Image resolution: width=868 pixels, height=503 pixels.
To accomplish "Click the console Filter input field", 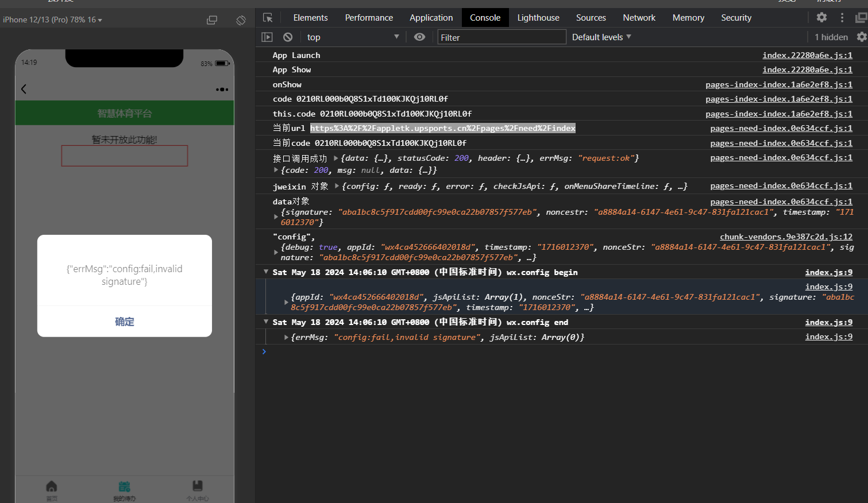I will [501, 37].
